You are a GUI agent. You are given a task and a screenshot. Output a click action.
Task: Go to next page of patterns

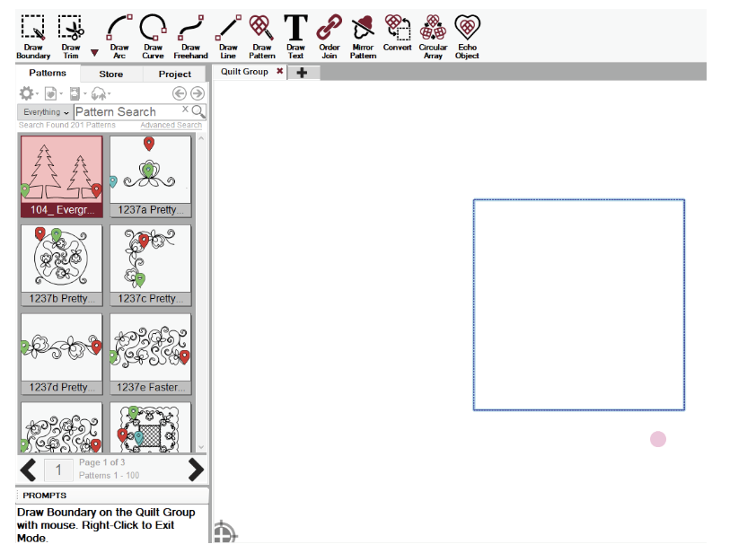196,470
